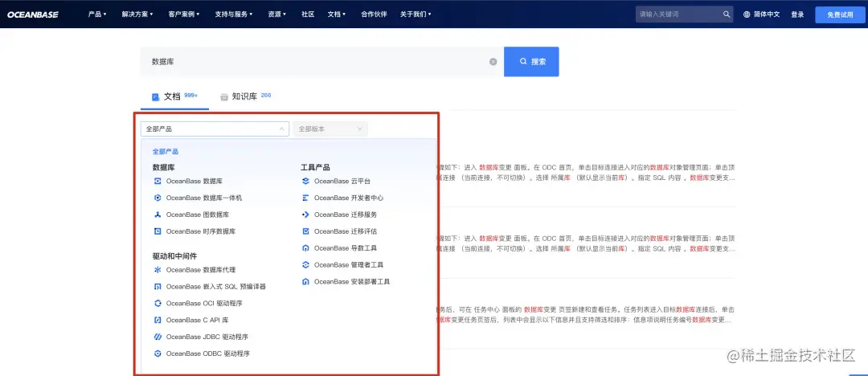Switch to the 知识库 266 tab
The width and height of the screenshot is (868, 376).
[x=246, y=96]
